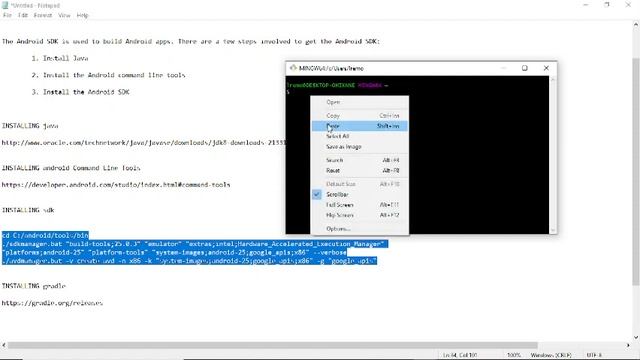Click the 'INSTALLING sdk' heading
This screenshot has height=360, width=640.
pyautogui.click(x=28, y=210)
